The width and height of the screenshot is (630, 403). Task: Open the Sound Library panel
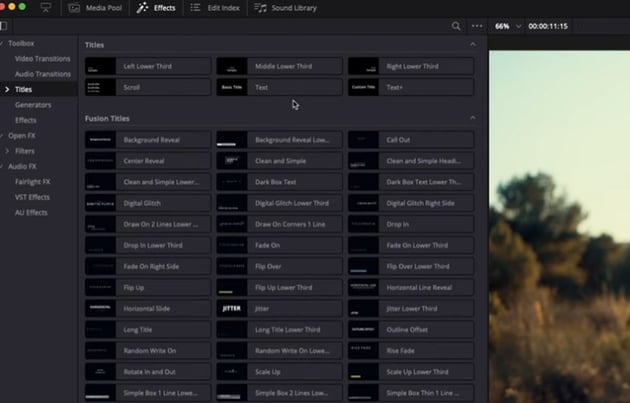pos(285,8)
